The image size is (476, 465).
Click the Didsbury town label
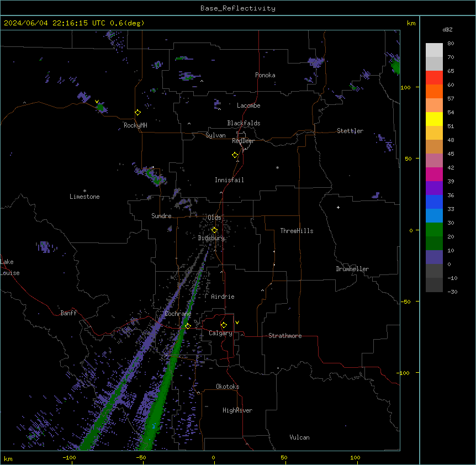pyautogui.click(x=211, y=238)
